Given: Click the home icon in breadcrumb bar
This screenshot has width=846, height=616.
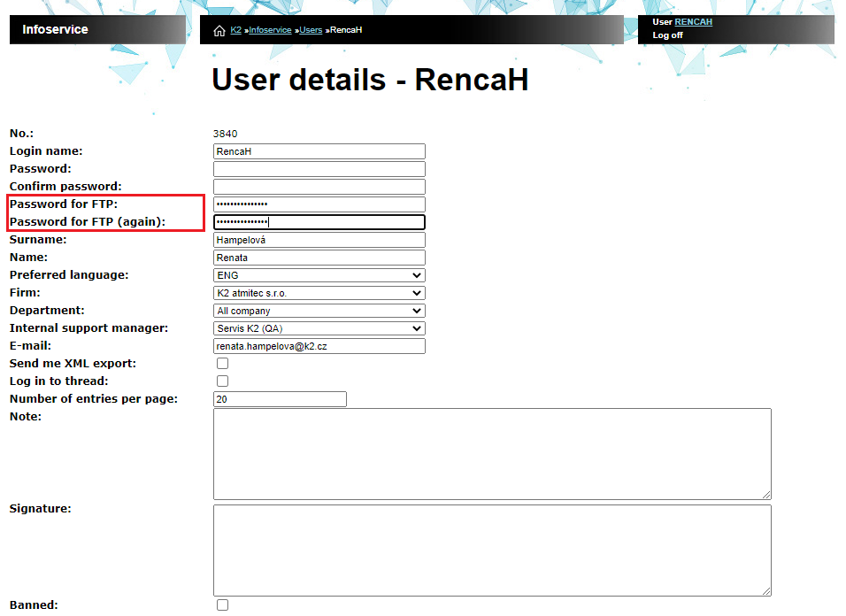Looking at the screenshot, I should 219,31.
